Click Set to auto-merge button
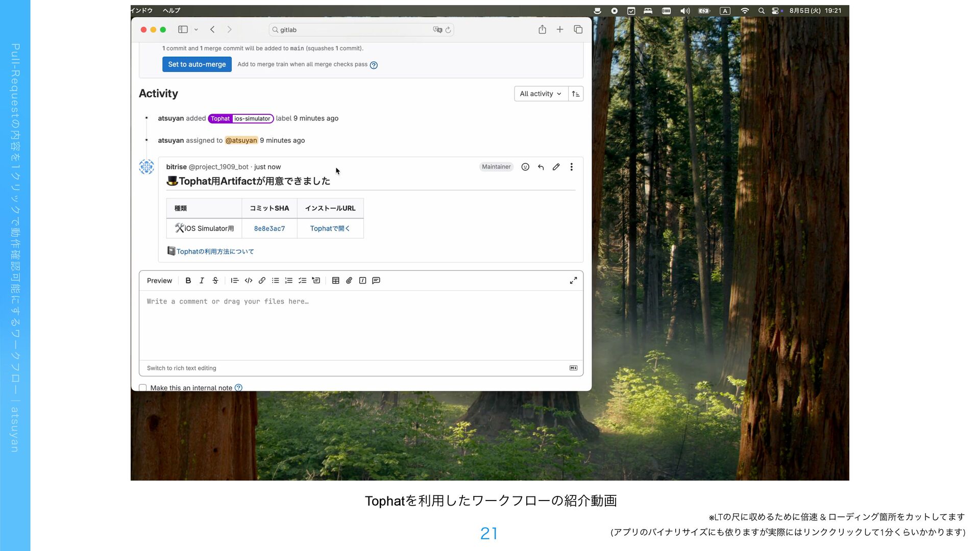 coord(197,64)
